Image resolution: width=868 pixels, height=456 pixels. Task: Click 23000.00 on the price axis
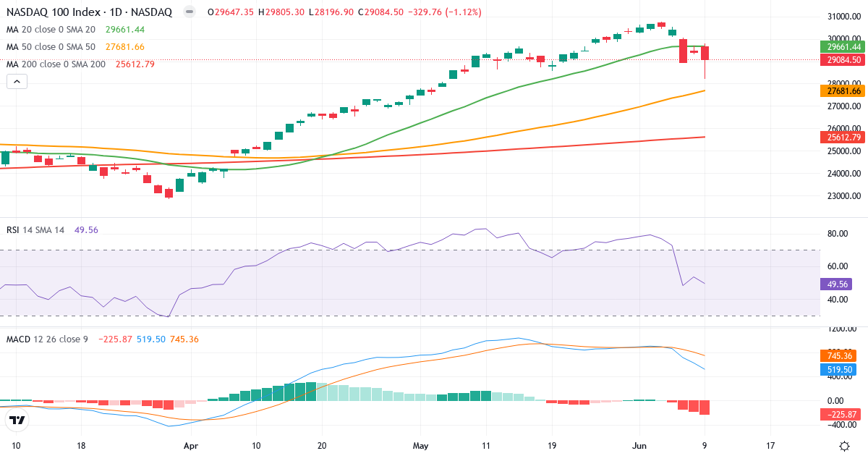(x=843, y=196)
